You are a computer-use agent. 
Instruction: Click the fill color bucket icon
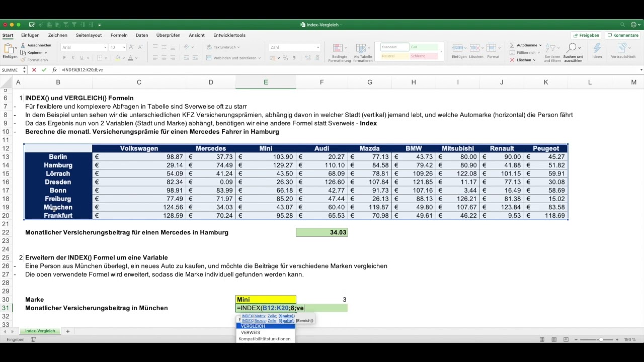click(118, 58)
